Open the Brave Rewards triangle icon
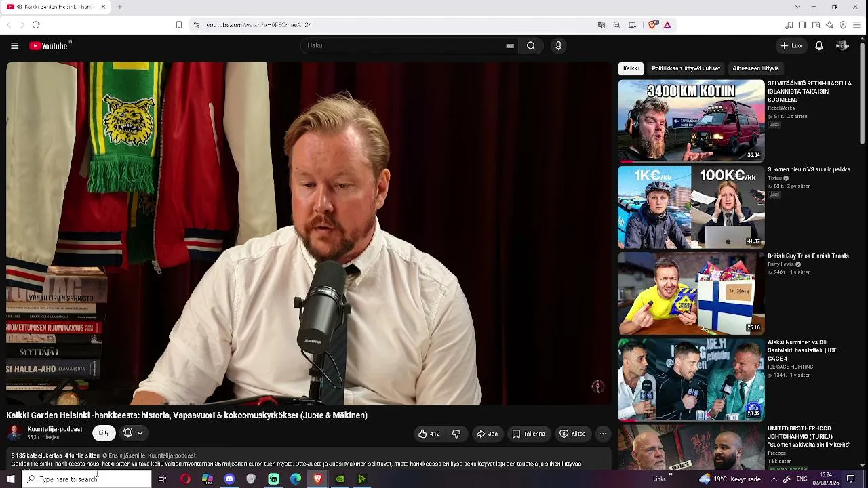This screenshot has width=868, height=488. (667, 25)
